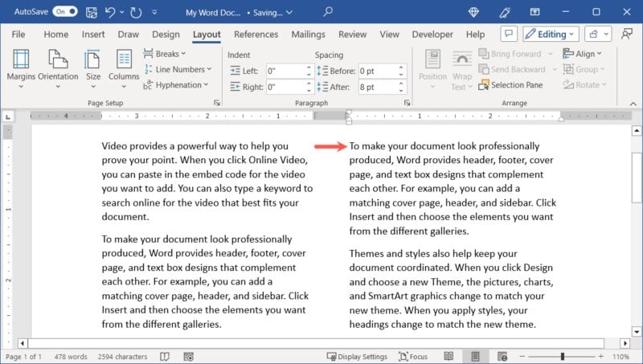Open the Draw tab

click(x=129, y=35)
